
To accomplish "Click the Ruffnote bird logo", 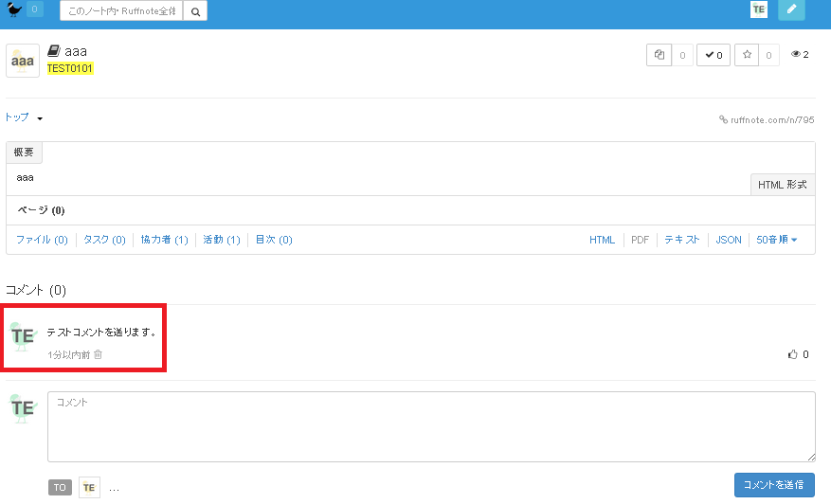I will tap(13, 10).
